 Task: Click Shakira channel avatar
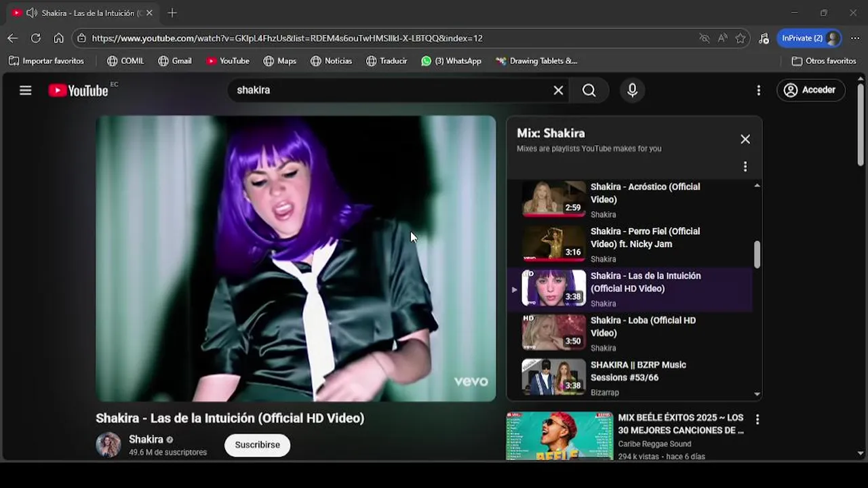click(x=108, y=445)
